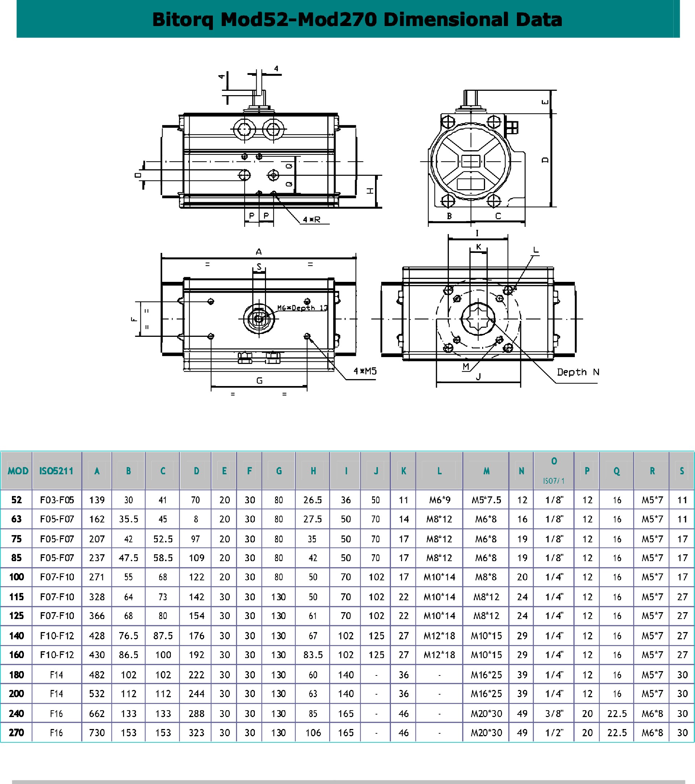Viewport: 695px width, 784px height.
Task: Click the bold '160' in the MOD column
Action: point(17,655)
